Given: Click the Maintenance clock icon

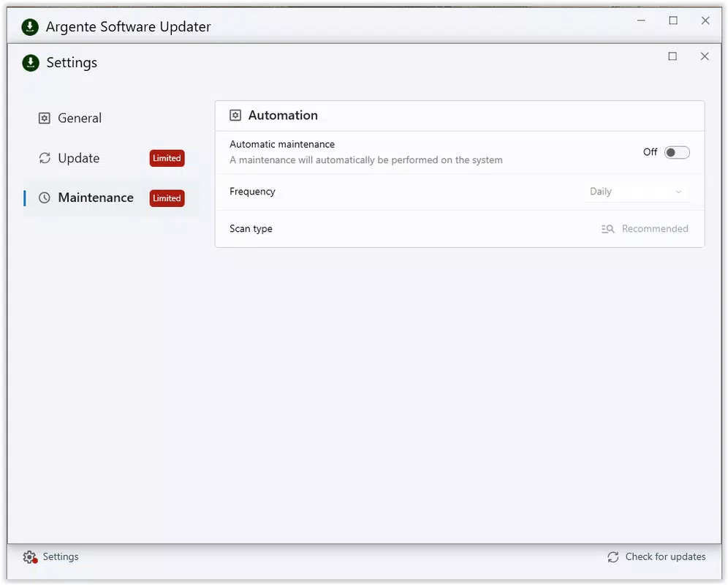Looking at the screenshot, I should (44, 198).
